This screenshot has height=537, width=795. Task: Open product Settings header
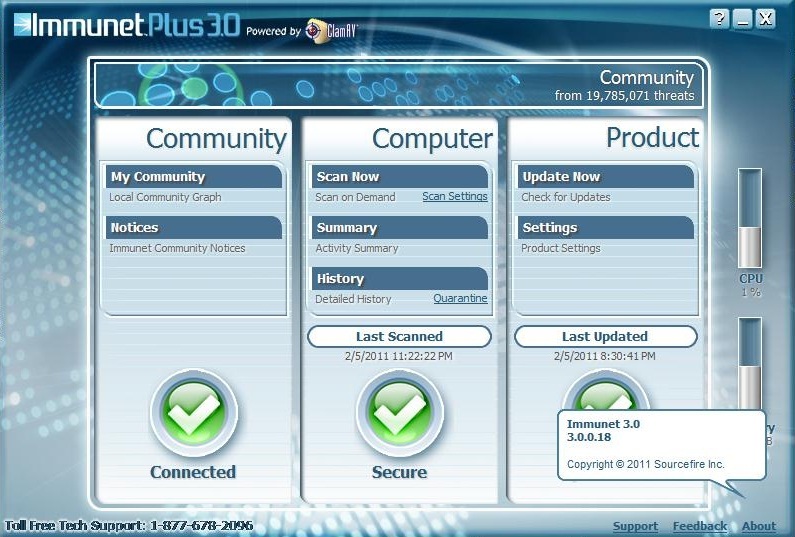coord(606,227)
